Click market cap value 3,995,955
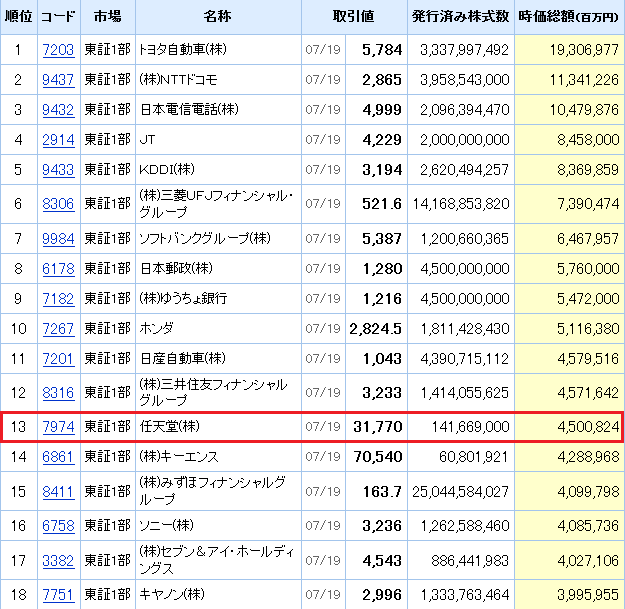Image resolution: width=625 pixels, height=609 pixels. click(x=588, y=595)
